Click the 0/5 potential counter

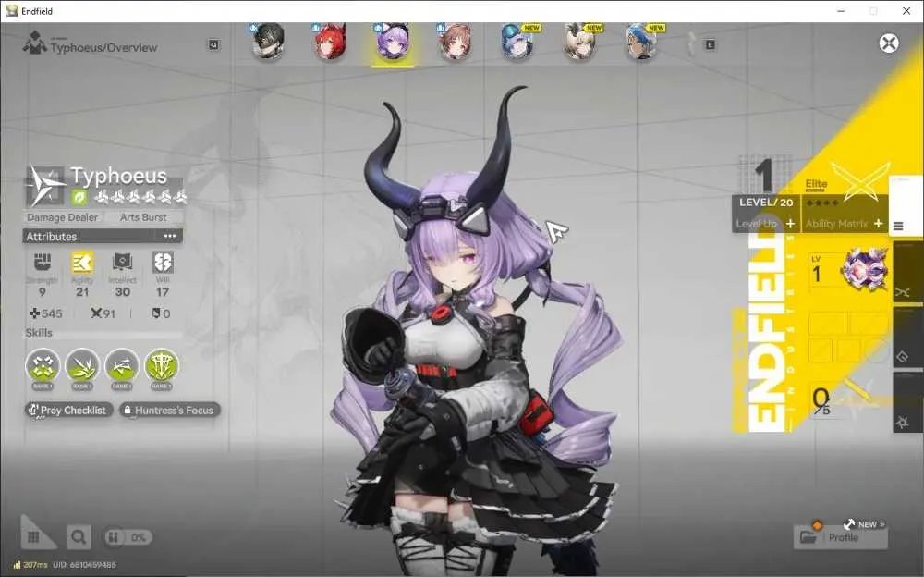821,401
